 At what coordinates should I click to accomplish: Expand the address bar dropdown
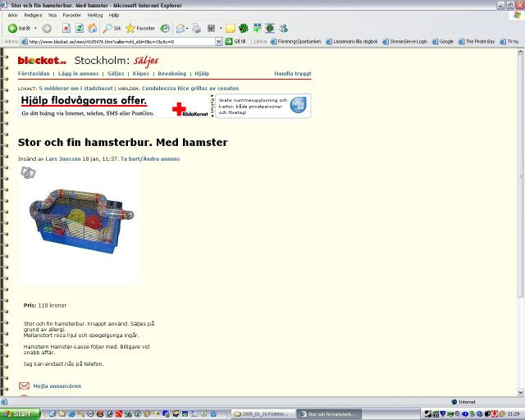pos(219,42)
